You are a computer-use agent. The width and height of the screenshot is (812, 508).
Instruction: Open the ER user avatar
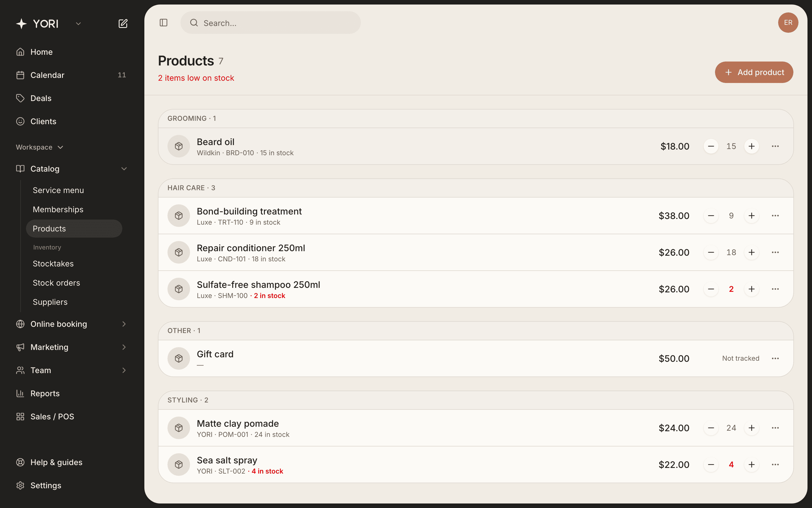tap(788, 23)
